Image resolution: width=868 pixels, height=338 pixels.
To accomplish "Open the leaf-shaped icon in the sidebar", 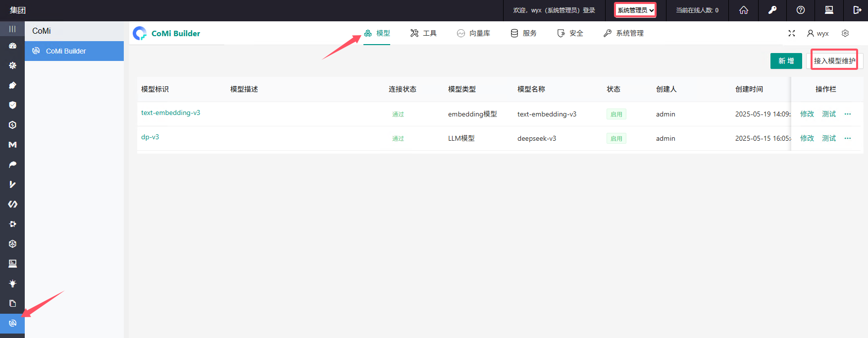I will (x=12, y=165).
